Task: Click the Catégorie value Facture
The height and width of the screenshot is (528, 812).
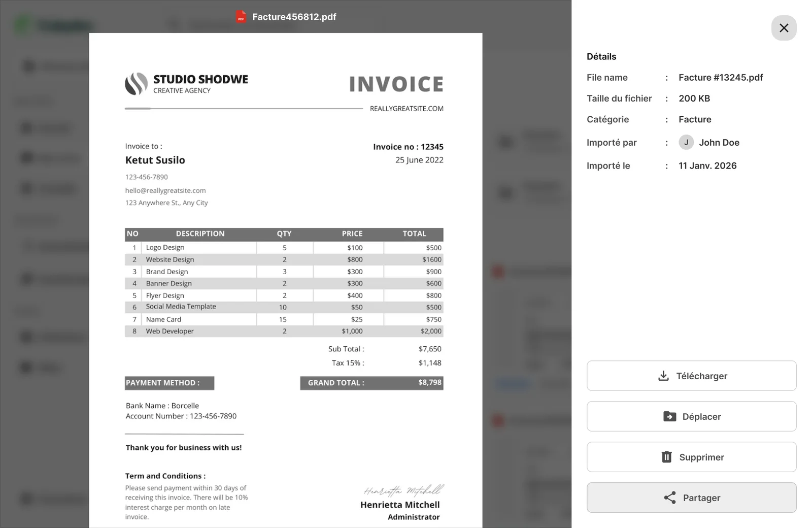Action: pos(695,119)
